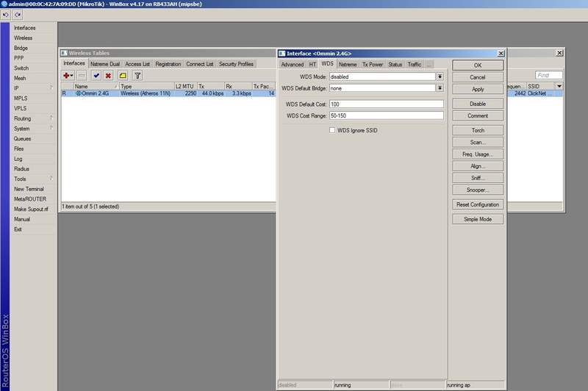
Task: Open the Registration tab
Action: point(168,64)
